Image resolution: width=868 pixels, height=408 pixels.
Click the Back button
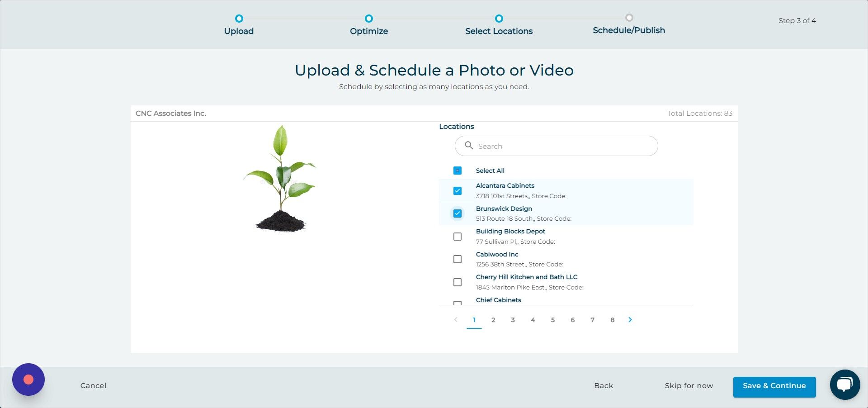pyautogui.click(x=604, y=386)
